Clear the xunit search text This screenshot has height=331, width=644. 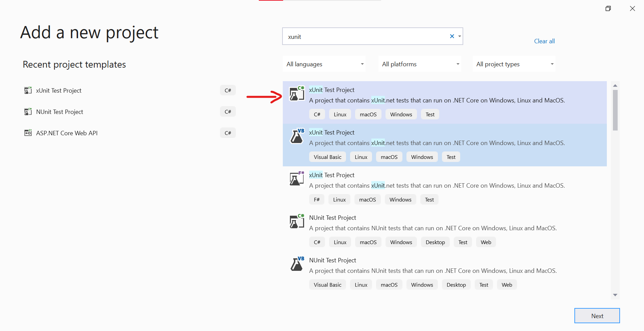[x=452, y=36]
